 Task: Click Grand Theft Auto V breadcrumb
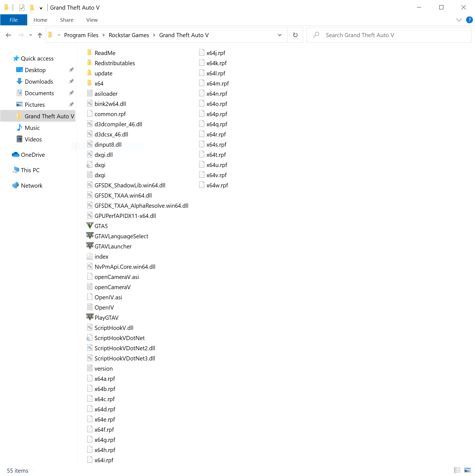(x=184, y=35)
